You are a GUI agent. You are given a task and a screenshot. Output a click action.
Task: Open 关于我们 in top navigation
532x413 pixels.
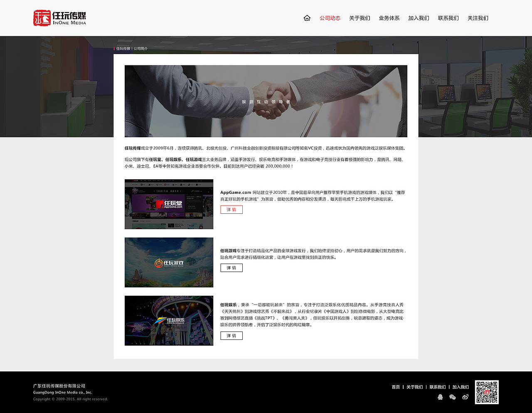tap(360, 18)
